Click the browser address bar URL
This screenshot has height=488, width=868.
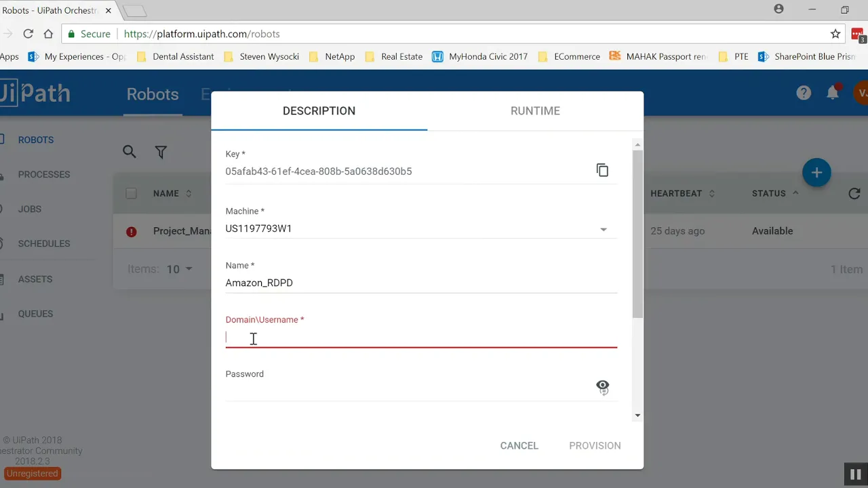point(202,34)
